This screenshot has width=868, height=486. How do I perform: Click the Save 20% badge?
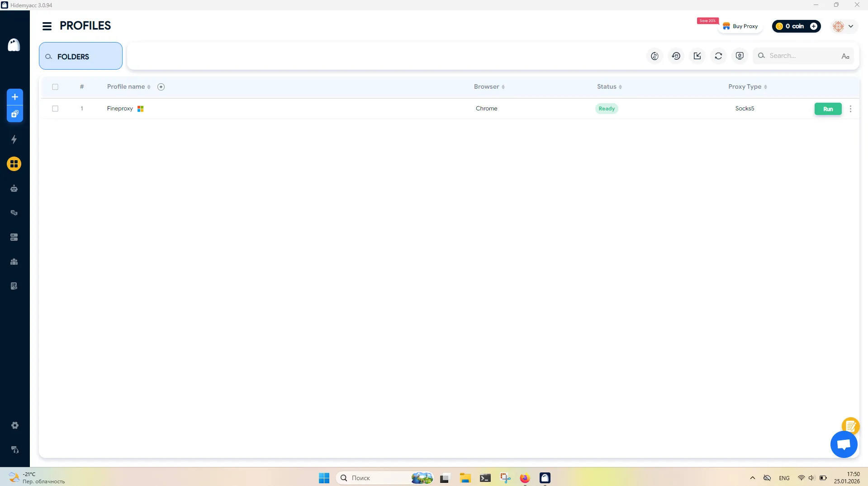707,21
